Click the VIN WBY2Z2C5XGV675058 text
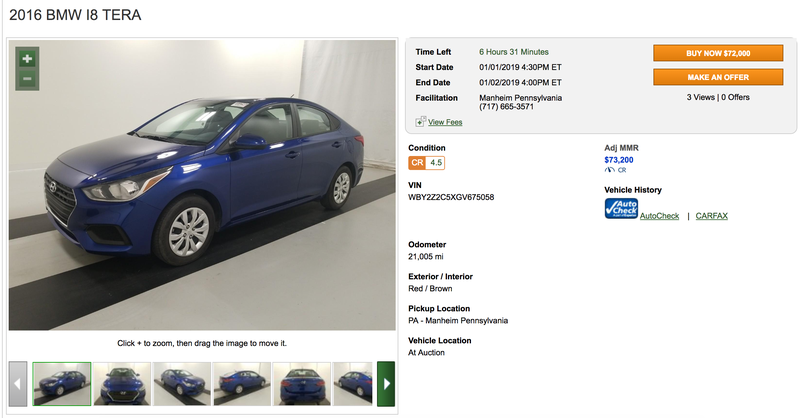The height and width of the screenshot is (418, 800). 451,197
